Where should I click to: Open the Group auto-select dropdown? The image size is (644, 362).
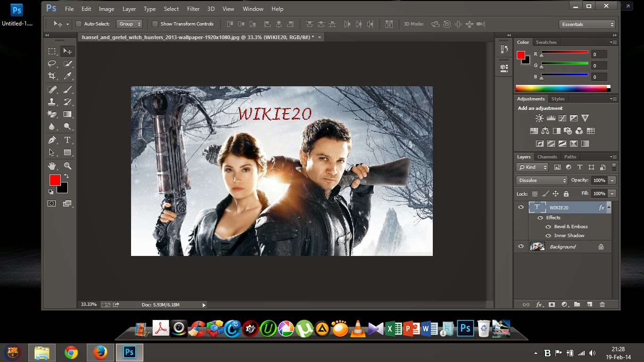tap(130, 24)
